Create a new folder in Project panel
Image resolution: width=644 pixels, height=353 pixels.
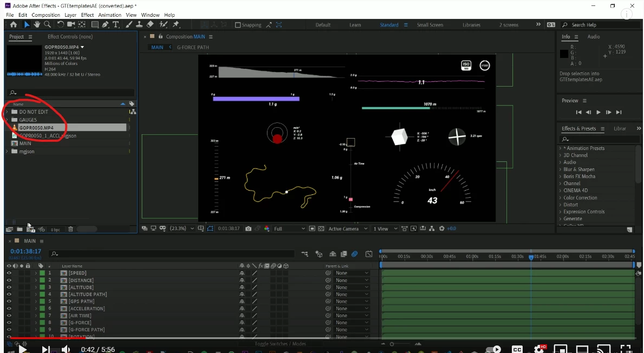click(19, 229)
